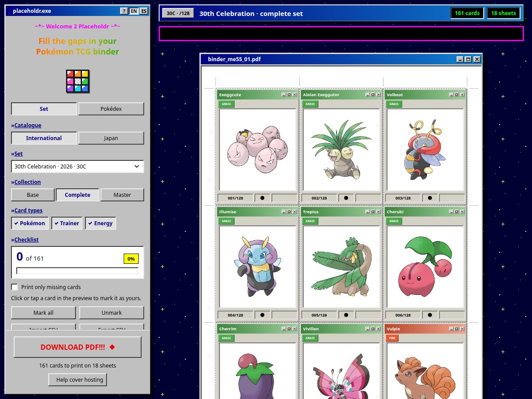532x399 pixels.
Task: Minimize the binder_me55_01.pdf window
Action: [x=460, y=59]
